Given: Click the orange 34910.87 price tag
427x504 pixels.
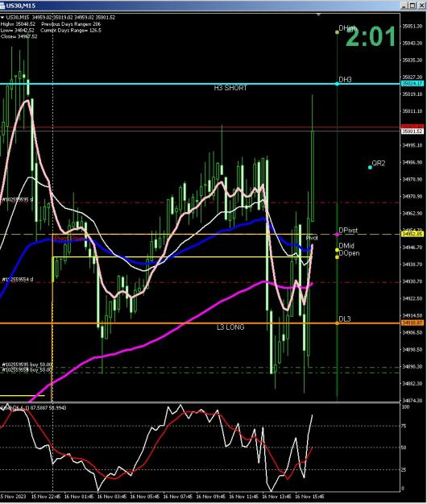Looking at the screenshot, I should pos(412,323).
